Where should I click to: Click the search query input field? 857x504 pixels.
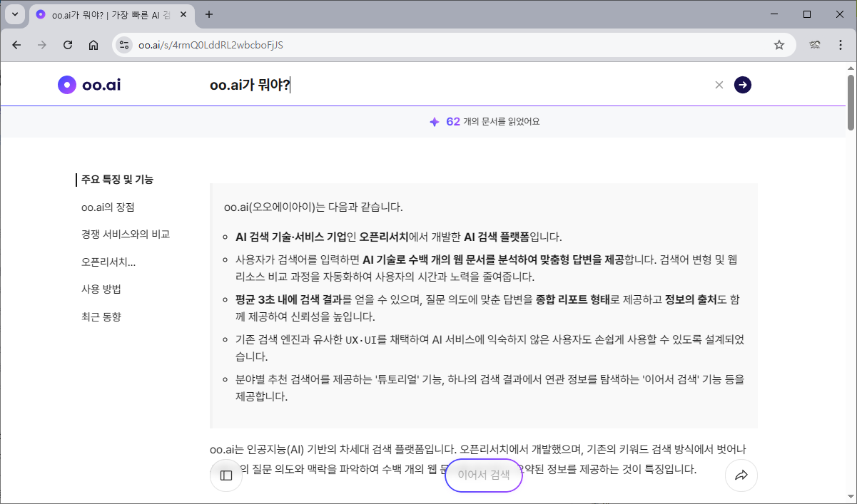pyautogui.click(x=457, y=85)
